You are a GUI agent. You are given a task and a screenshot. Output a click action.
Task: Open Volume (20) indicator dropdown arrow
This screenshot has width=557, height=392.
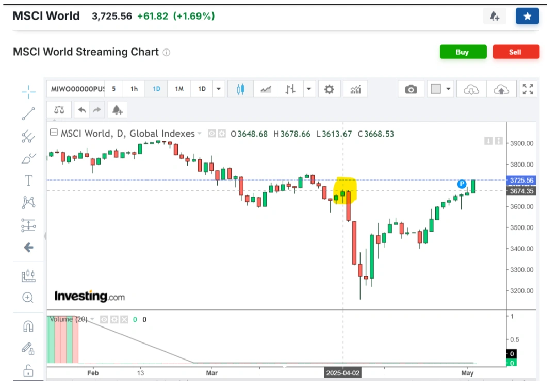click(x=92, y=319)
